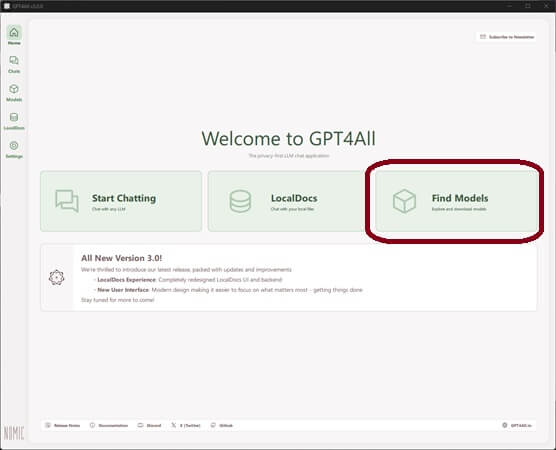Screen dimensions: 556x450
Task: Click the Stay tuned for more to come text
Action: pyautogui.click(x=118, y=300)
